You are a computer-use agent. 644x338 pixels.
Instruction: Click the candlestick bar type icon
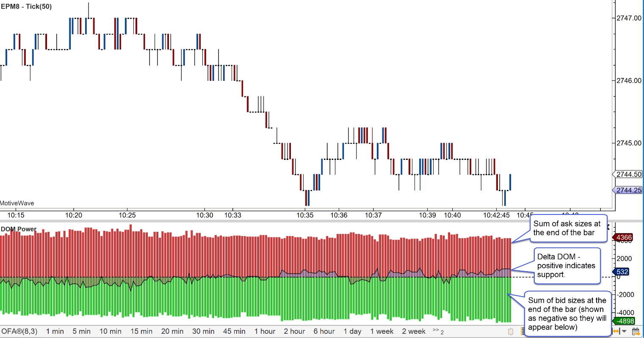click(511, 332)
